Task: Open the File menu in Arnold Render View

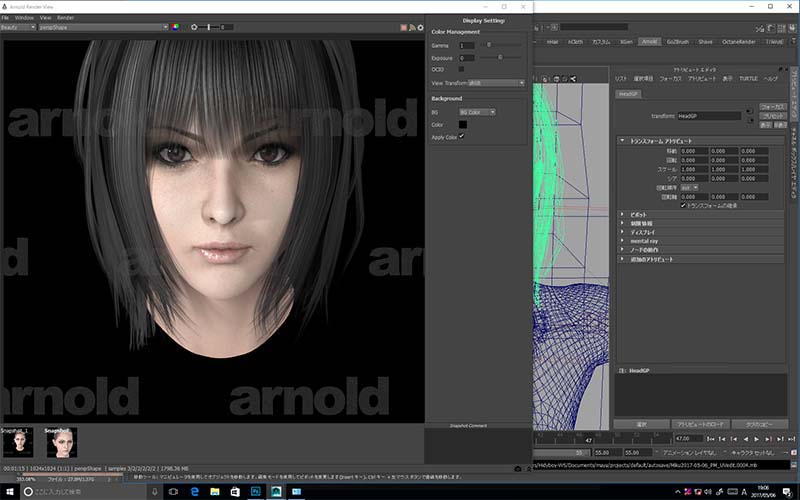Action: [x=5, y=18]
